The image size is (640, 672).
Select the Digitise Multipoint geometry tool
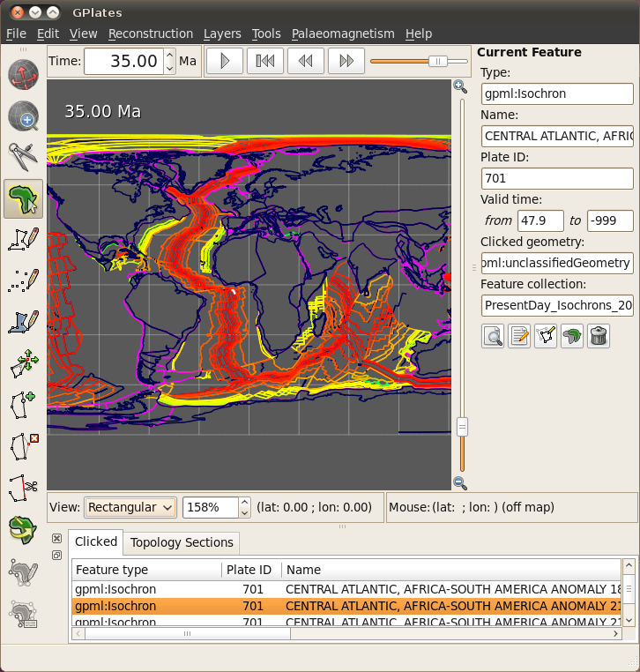pos(23,281)
